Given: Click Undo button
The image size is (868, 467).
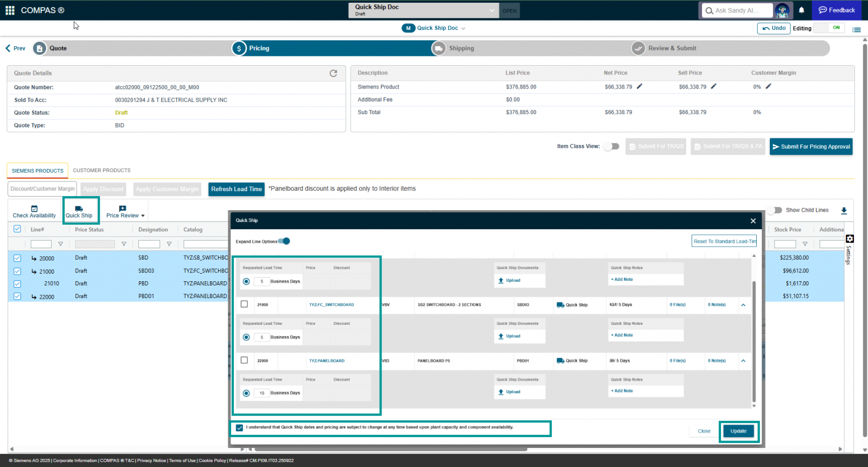Looking at the screenshot, I should point(774,28).
